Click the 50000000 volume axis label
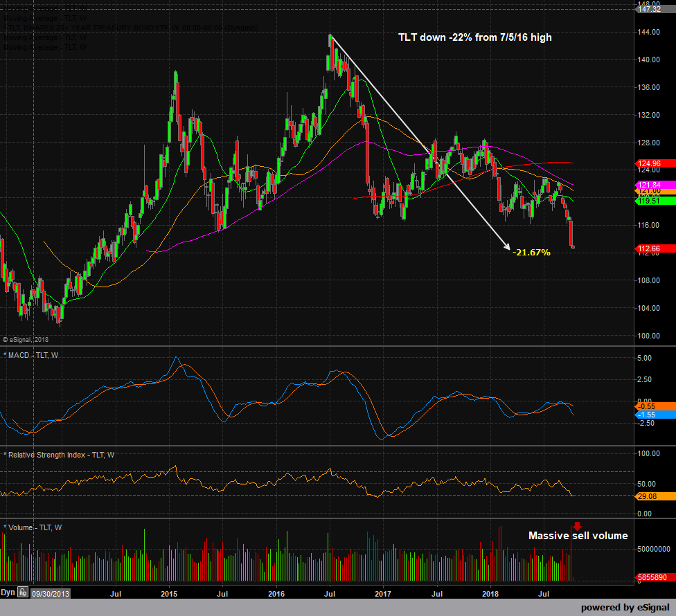 tap(654, 549)
